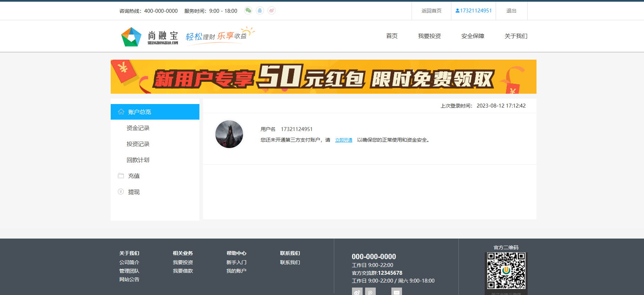Click the 轻松理财 乐享收益 slogan image

(220, 35)
